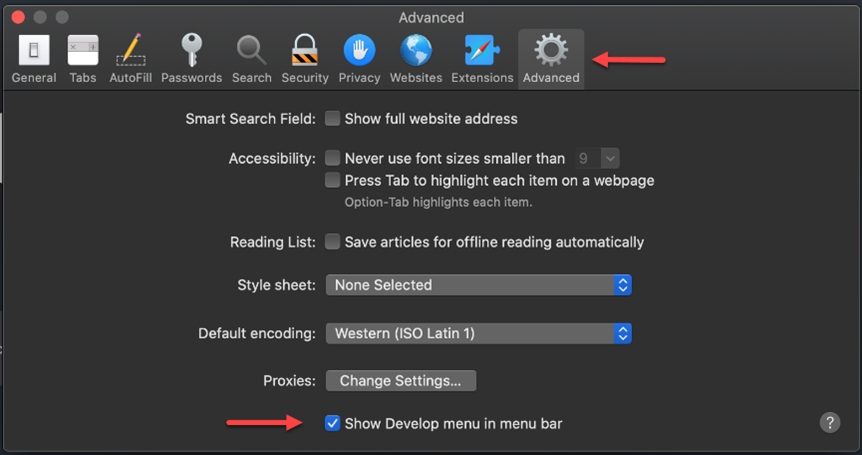This screenshot has width=862, height=455.
Task: Enable Show full website address
Action: 333,119
